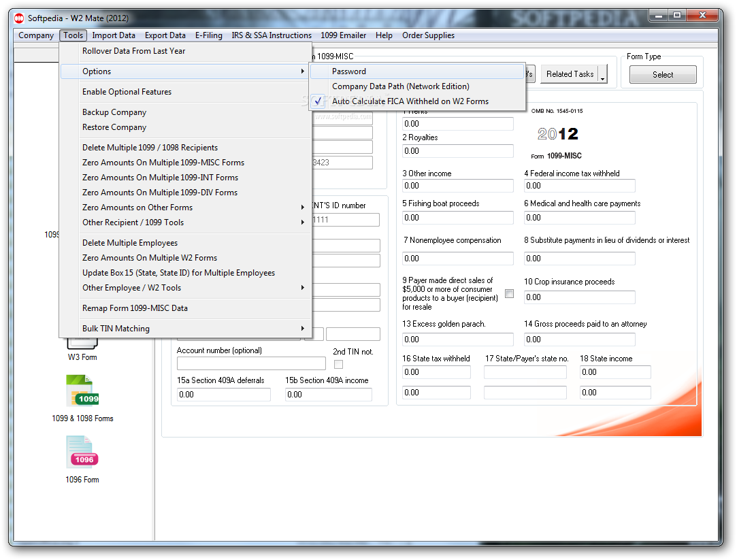Click first 18 State income field
Screen dimensions: 737x560
615,372
